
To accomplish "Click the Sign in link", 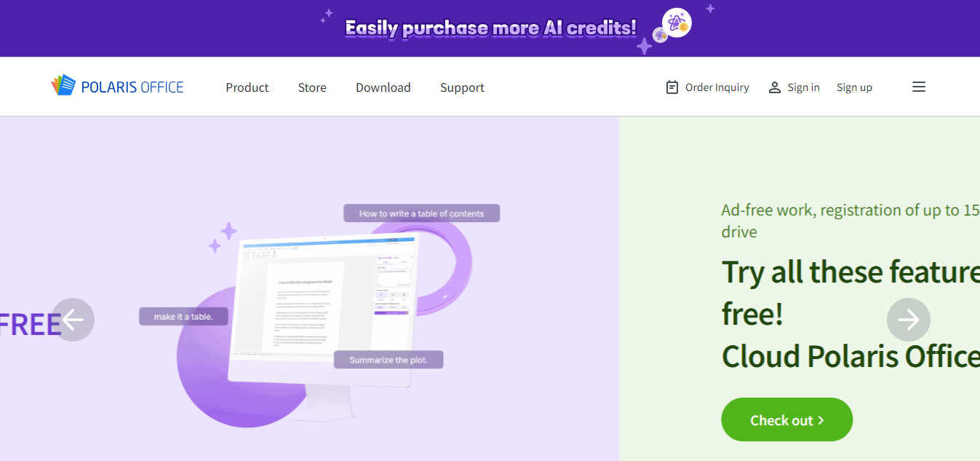I will coord(803,87).
